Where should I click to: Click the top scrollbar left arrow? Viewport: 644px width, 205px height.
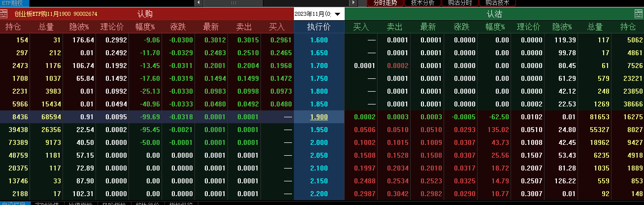[198, 3]
